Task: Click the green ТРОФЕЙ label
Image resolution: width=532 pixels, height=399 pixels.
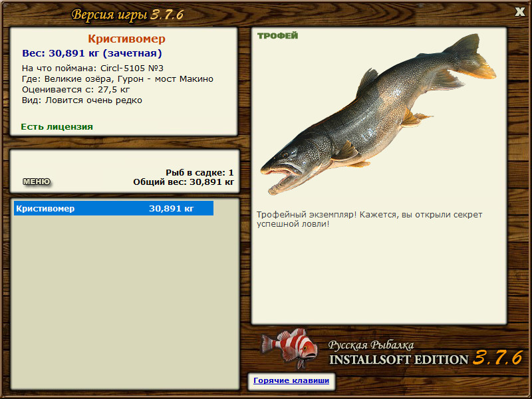Action: coord(277,36)
